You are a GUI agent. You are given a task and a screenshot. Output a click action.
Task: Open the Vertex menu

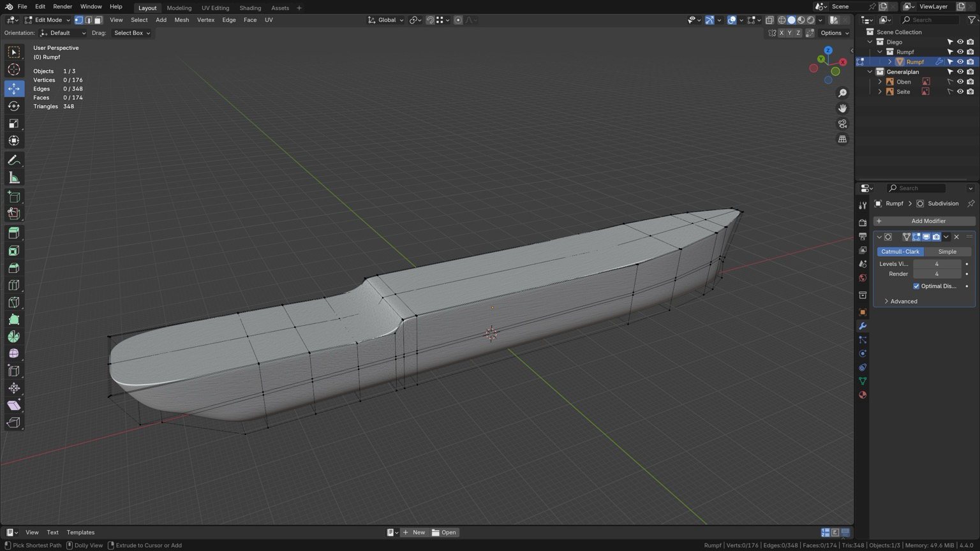[x=205, y=20]
